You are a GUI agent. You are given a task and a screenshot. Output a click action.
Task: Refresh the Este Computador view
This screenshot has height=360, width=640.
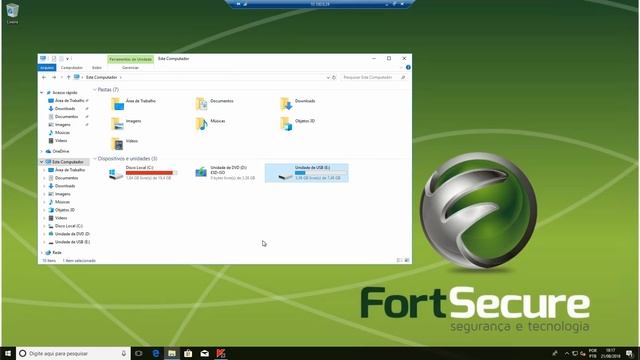(334, 77)
